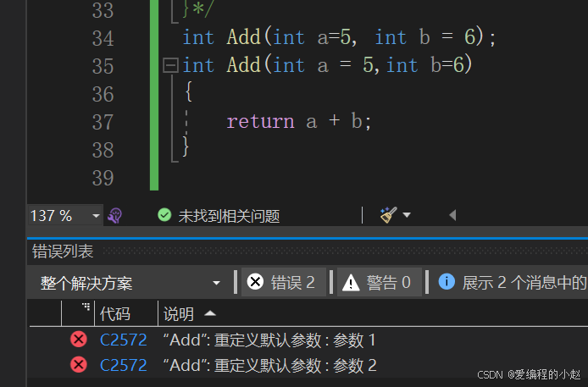
Task: Toggle the 错误 2 errors filter
Action: (x=284, y=282)
